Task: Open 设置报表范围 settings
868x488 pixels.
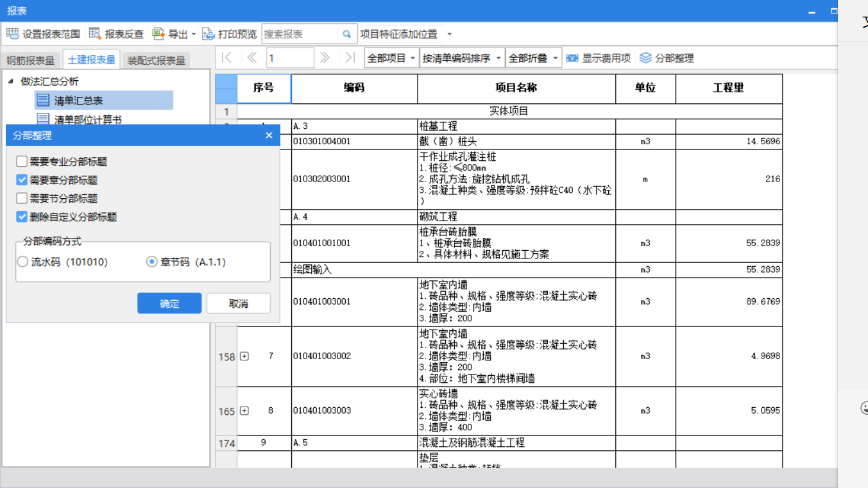Action: (x=43, y=34)
